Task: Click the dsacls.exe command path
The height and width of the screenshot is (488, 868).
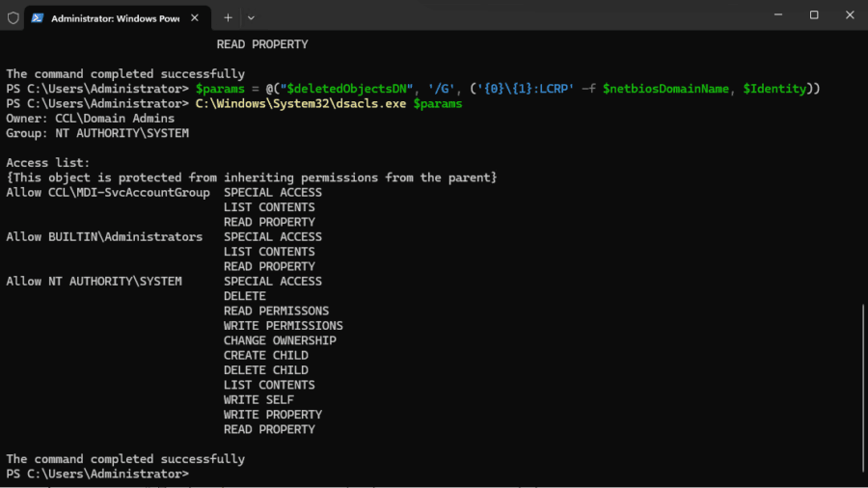Action: pos(301,103)
